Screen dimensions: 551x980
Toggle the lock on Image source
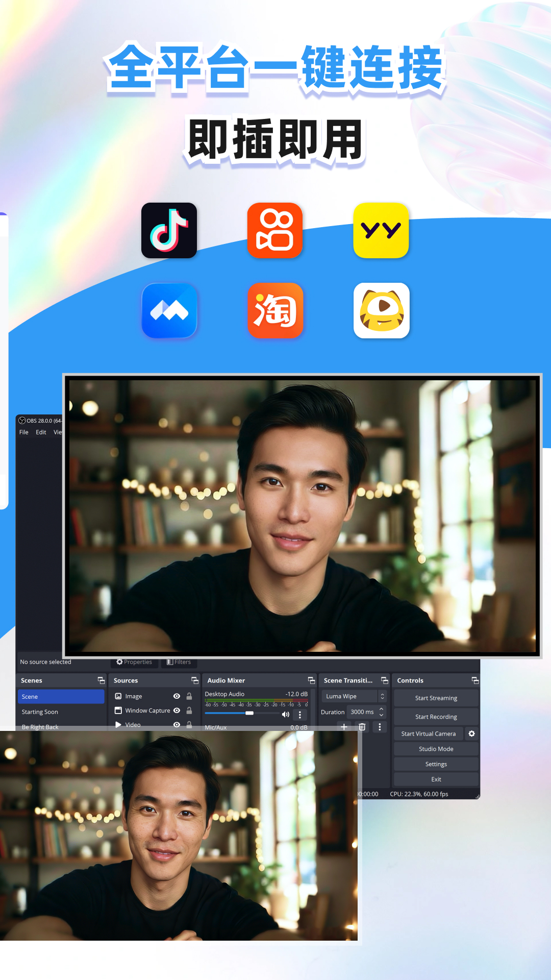(189, 696)
